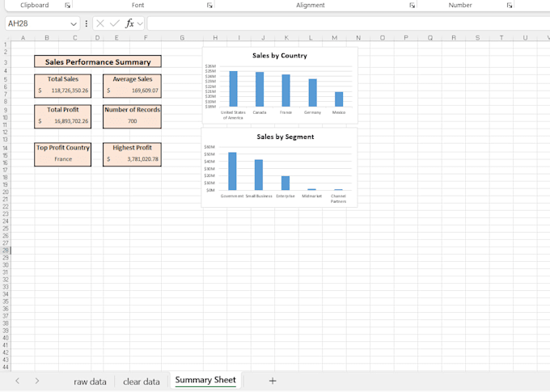Click the Canada bar in country chart

click(260, 90)
